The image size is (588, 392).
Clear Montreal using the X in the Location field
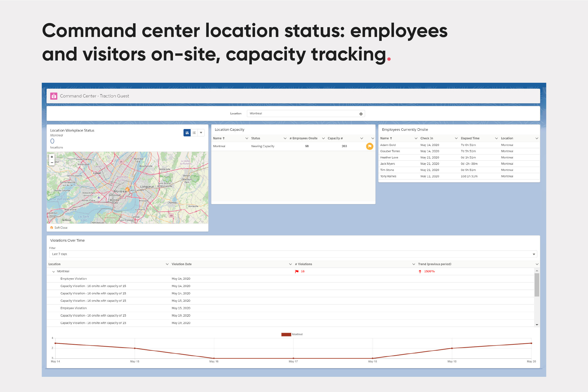361,114
